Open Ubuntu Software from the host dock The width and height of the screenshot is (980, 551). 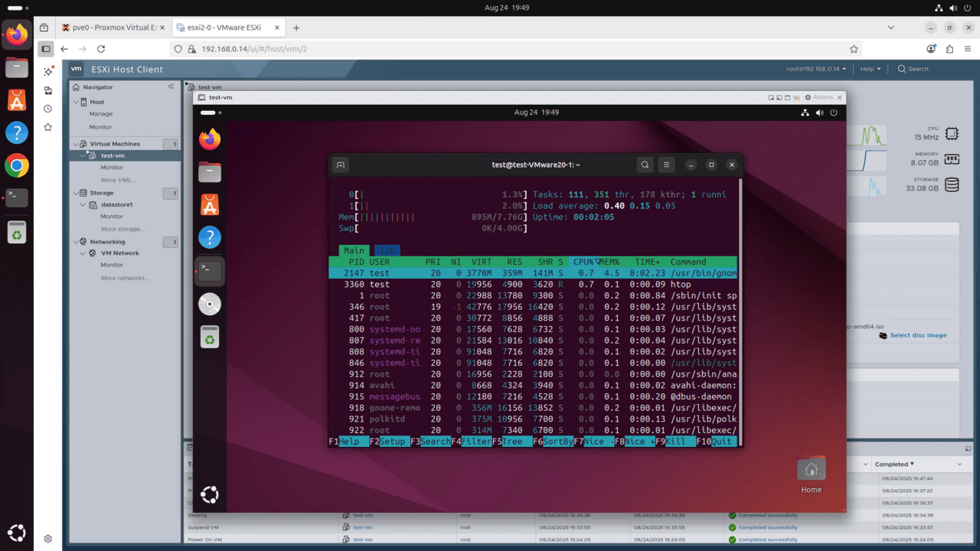(17, 100)
